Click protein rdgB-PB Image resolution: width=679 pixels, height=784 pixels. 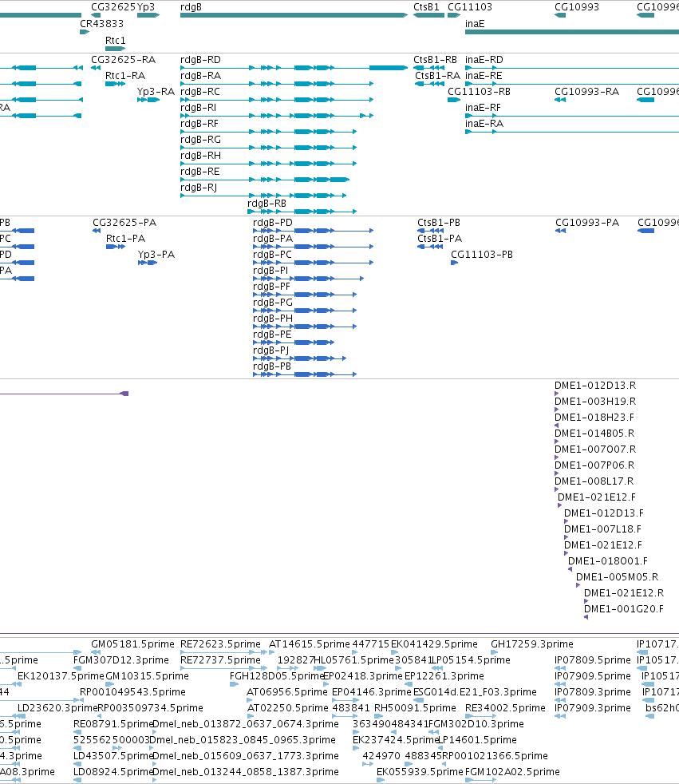[x=305, y=375]
